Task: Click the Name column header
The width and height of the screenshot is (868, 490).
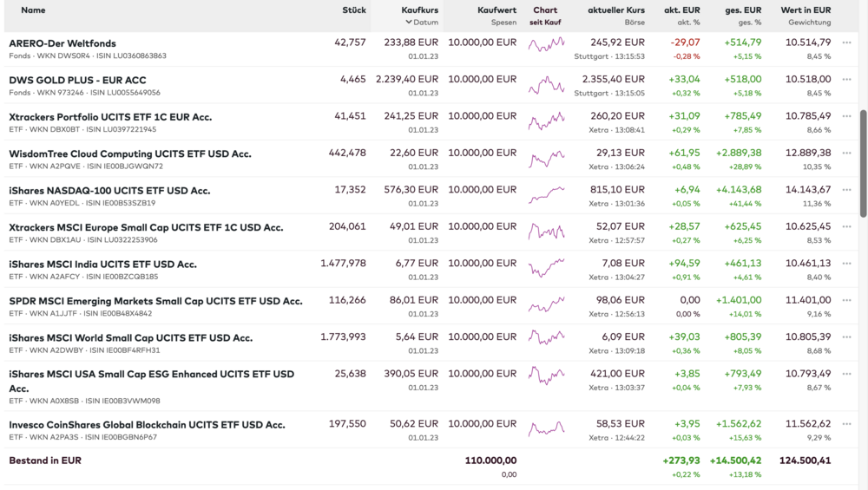Action: point(33,10)
